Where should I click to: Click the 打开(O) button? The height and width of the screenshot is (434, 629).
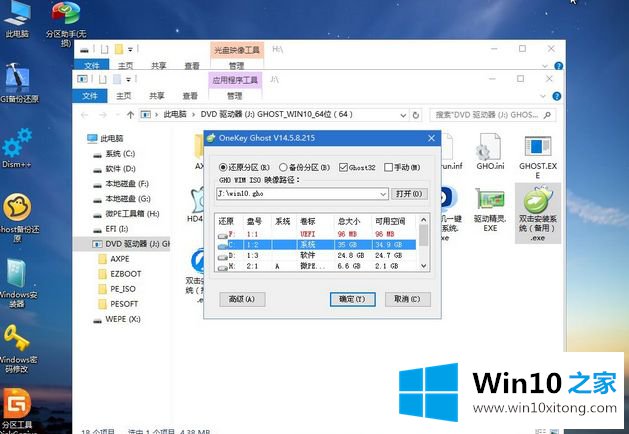[409, 194]
